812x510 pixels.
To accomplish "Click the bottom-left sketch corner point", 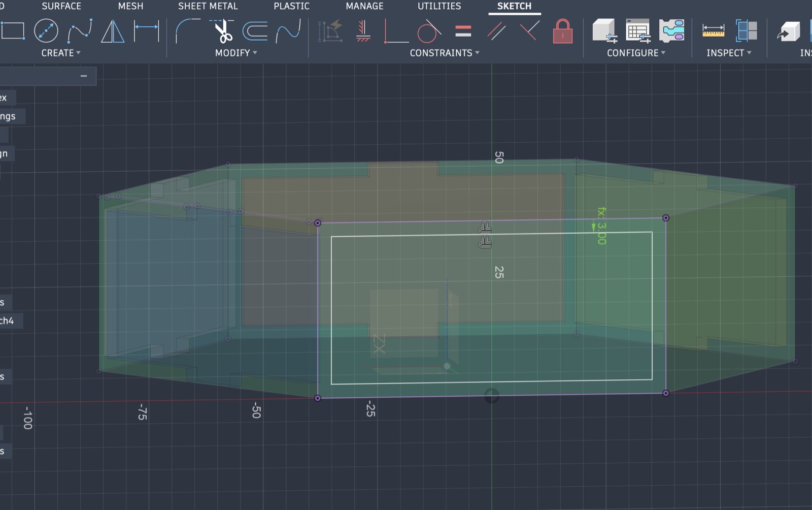I will click(x=318, y=398).
